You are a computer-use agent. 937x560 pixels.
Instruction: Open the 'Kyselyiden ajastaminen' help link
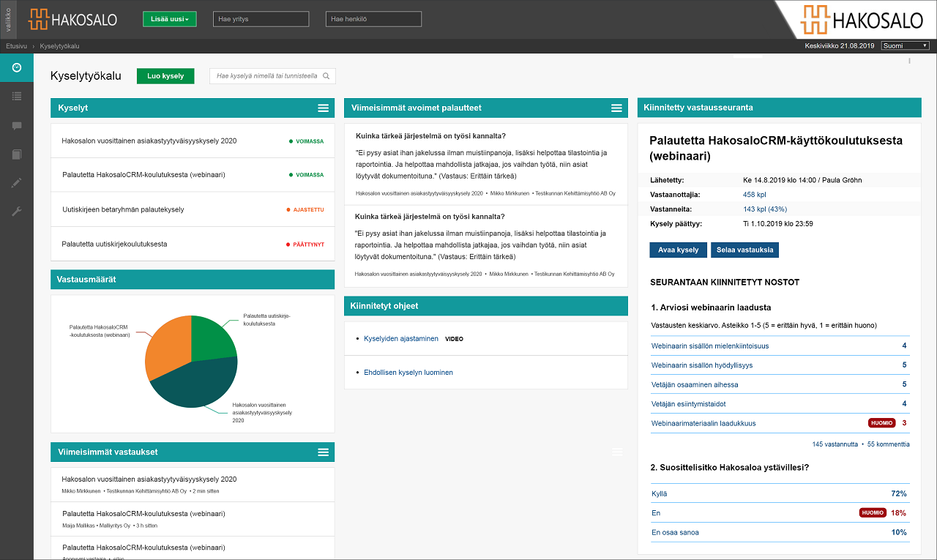(401, 339)
